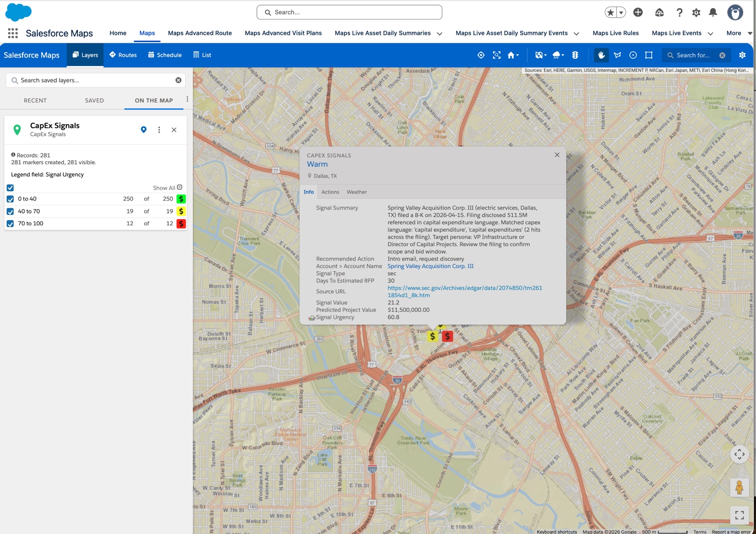Open the Help question mark icon
This screenshot has width=756, height=534.
(x=679, y=13)
